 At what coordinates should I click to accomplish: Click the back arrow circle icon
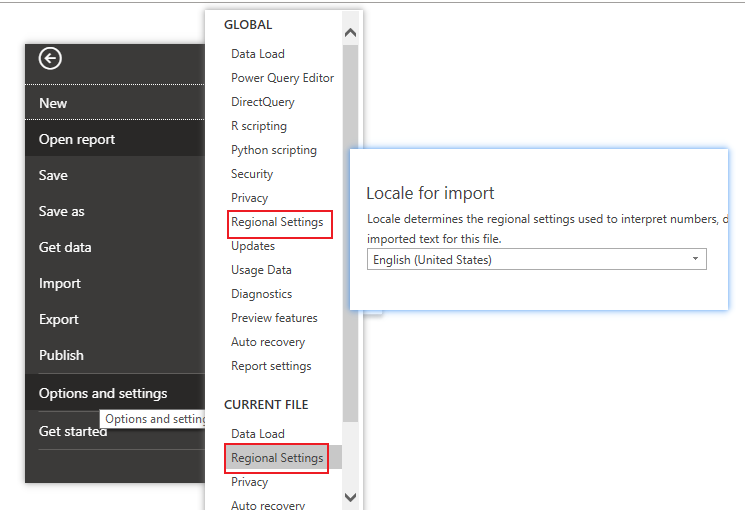click(x=50, y=59)
